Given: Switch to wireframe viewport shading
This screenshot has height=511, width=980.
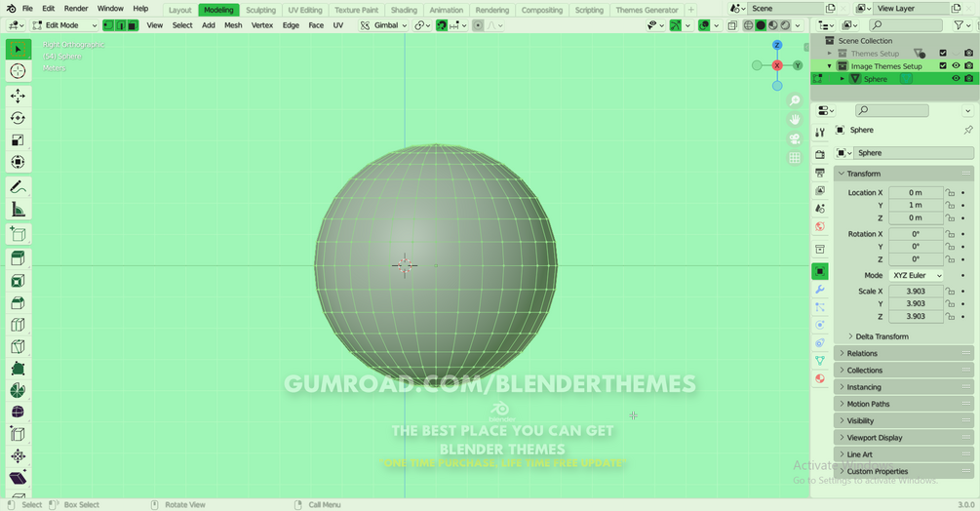Looking at the screenshot, I should [748, 25].
